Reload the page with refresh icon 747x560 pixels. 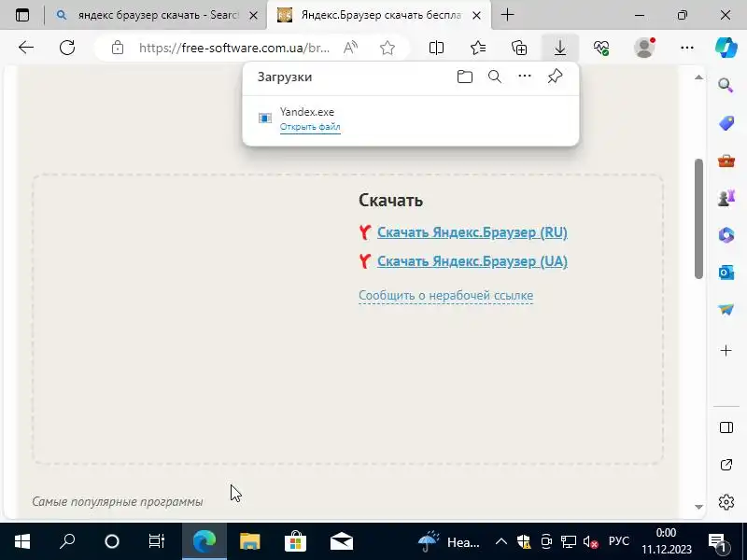(x=67, y=48)
